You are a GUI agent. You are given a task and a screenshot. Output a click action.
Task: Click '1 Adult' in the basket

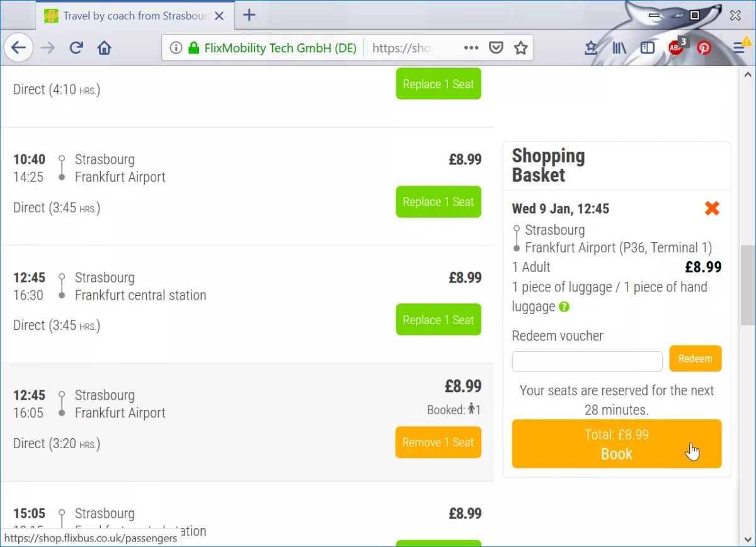click(531, 267)
